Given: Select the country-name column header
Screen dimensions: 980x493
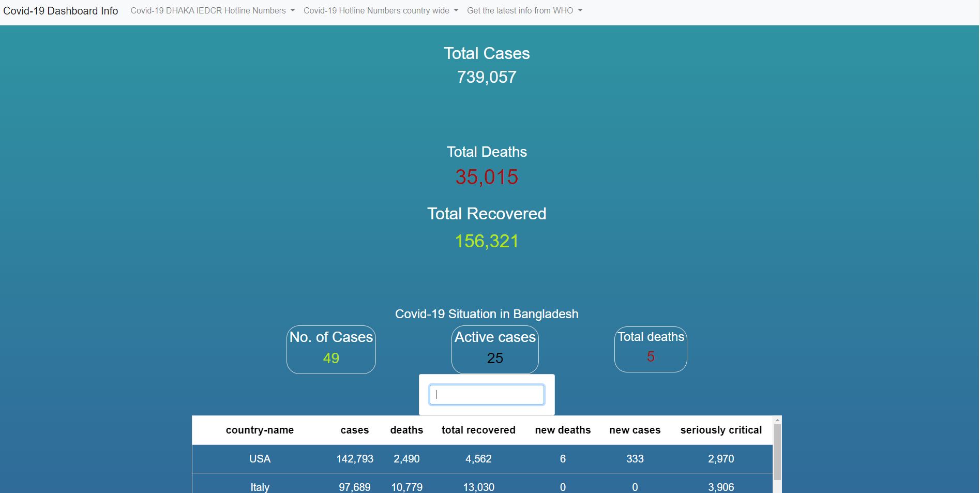Looking at the screenshot, I should click(260, 430).
